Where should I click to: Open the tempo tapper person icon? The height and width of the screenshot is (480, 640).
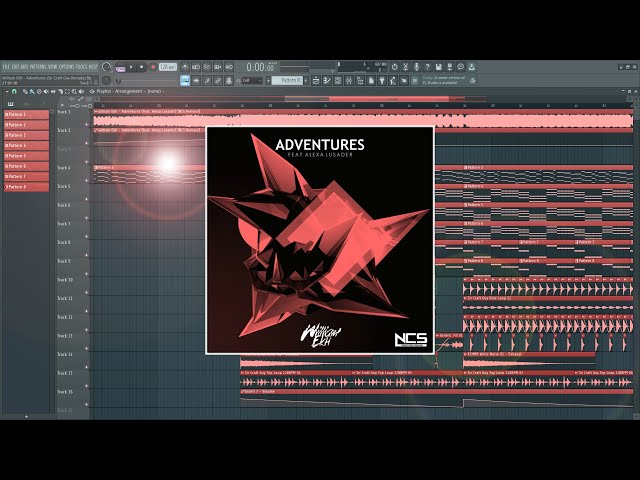pos(393,80)
